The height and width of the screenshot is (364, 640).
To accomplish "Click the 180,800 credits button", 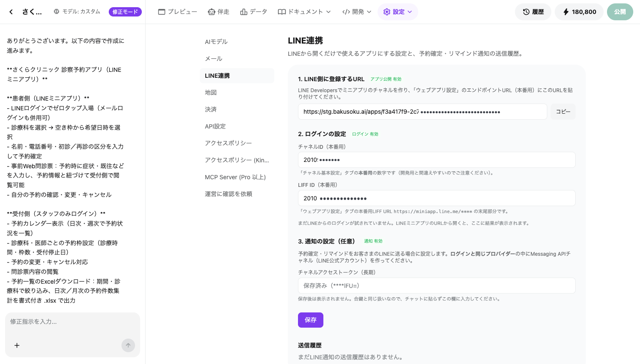I will pos(579,12).
